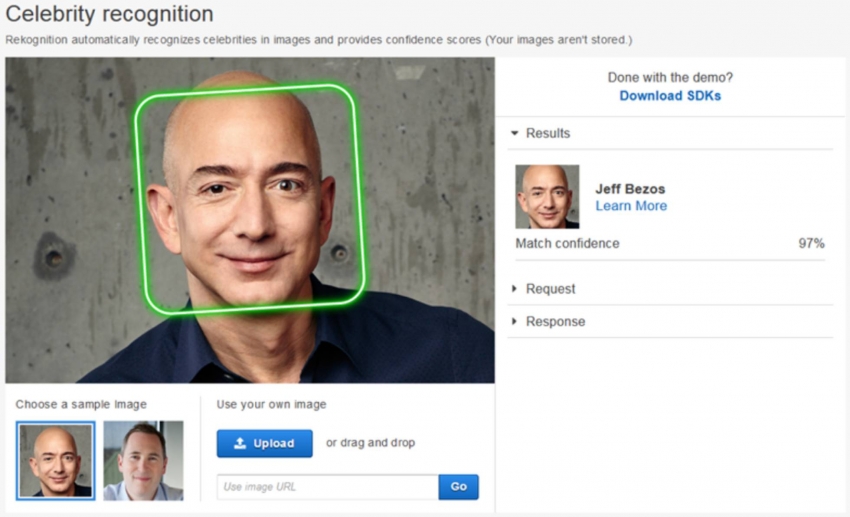Click inside the green face bounding box
The image size is (850, 517).
point(250,198)
